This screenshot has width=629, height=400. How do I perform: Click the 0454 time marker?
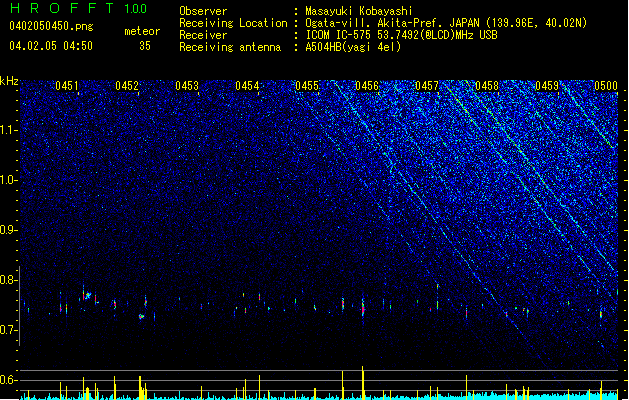point(247,86)
